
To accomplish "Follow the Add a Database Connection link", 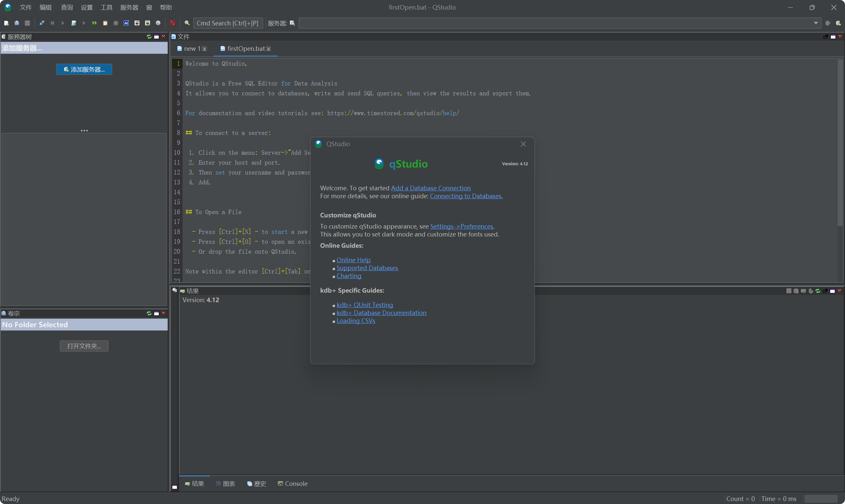I will click(431, 188).
